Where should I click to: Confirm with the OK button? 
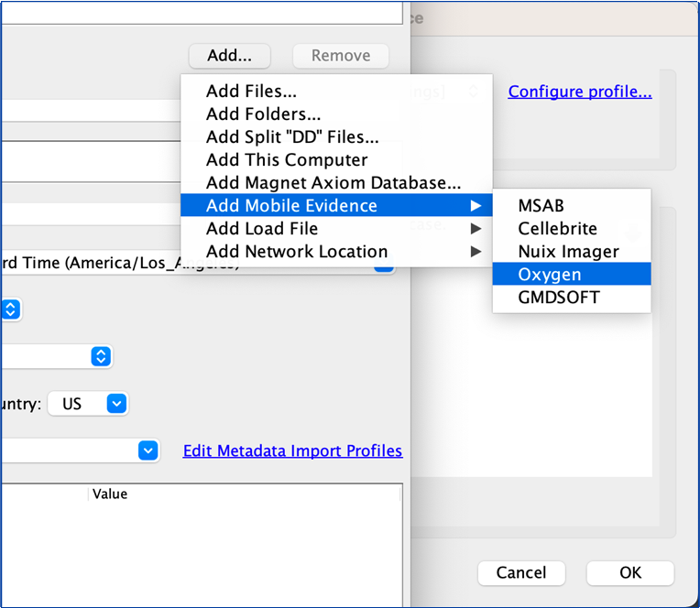pos(630,573)
